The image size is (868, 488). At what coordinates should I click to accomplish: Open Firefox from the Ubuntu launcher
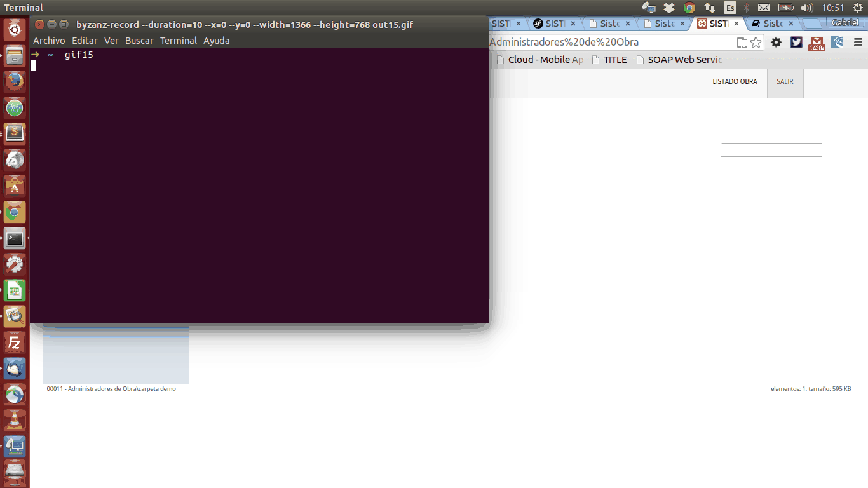point(15,81)
